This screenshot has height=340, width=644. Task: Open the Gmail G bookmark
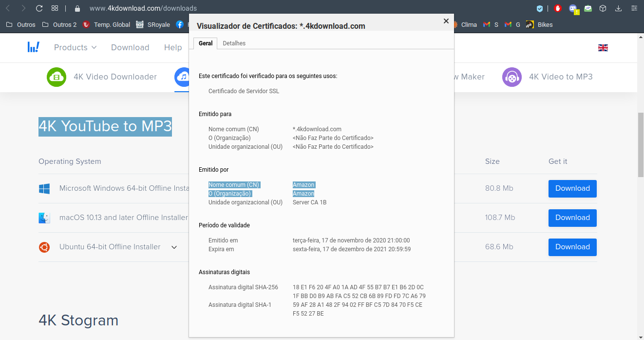(512, 24)
